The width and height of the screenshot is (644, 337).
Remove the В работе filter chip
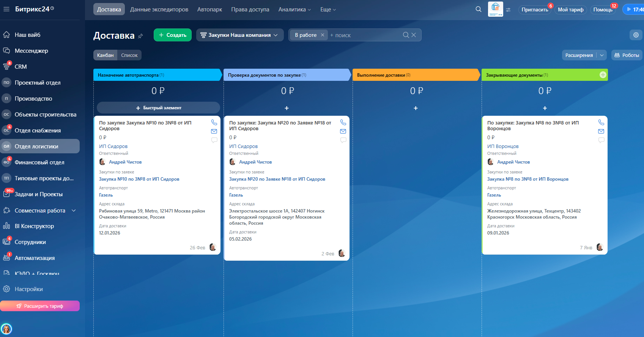click(323, 35)
